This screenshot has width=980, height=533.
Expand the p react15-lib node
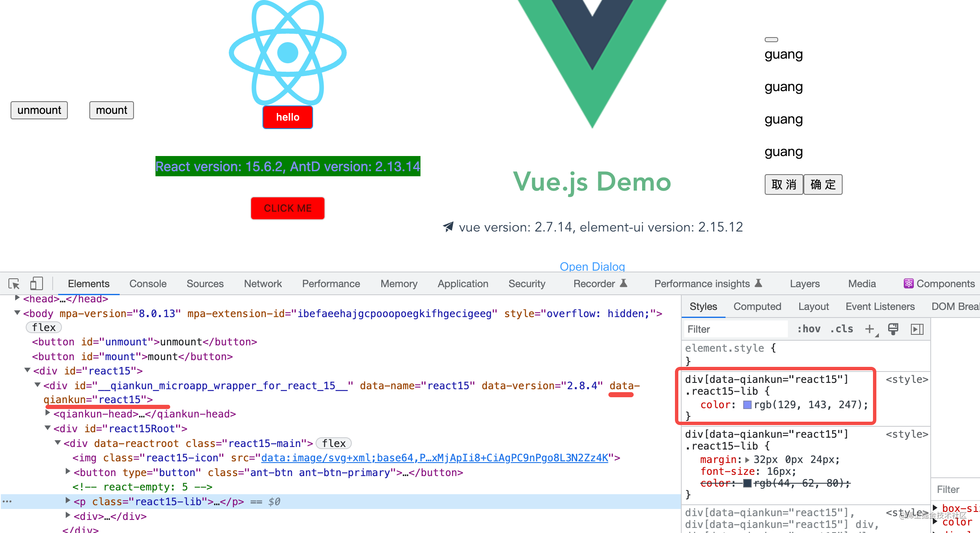pyautogui.click(x=68, y=501)
